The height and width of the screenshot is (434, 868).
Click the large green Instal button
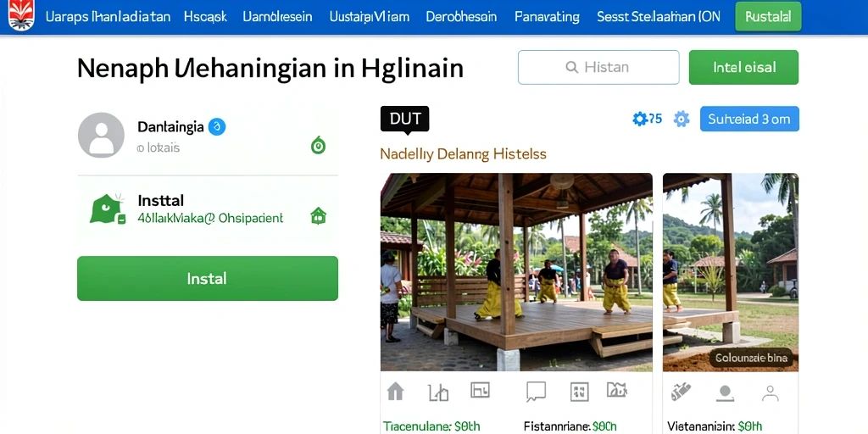tap(208, 278)
